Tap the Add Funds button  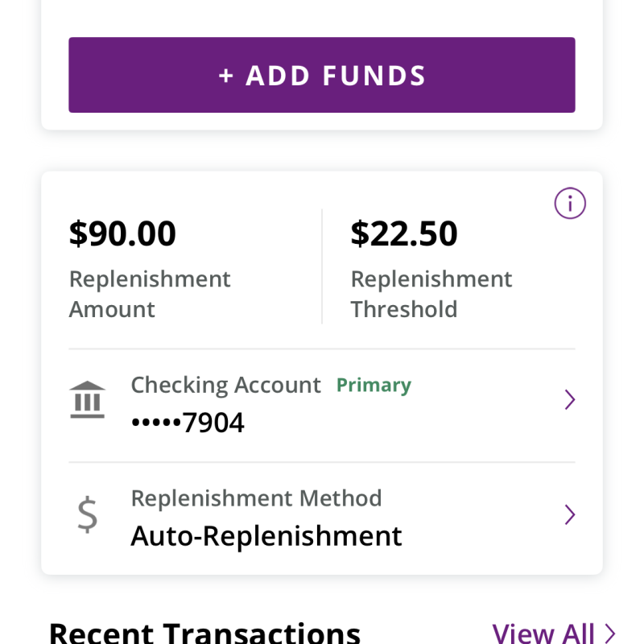321,75
